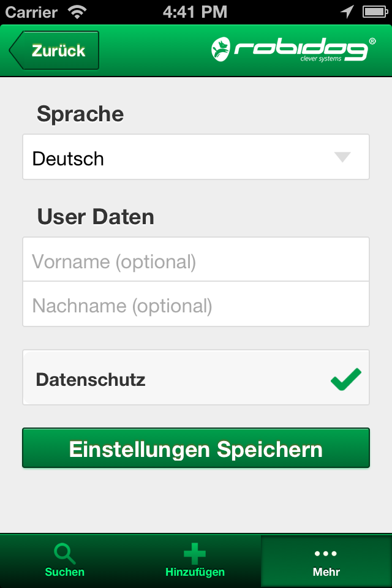392x588 pixels.
Task: Expand the gray dropdown arrow beside Deutsch
Action: click(342, 157)
